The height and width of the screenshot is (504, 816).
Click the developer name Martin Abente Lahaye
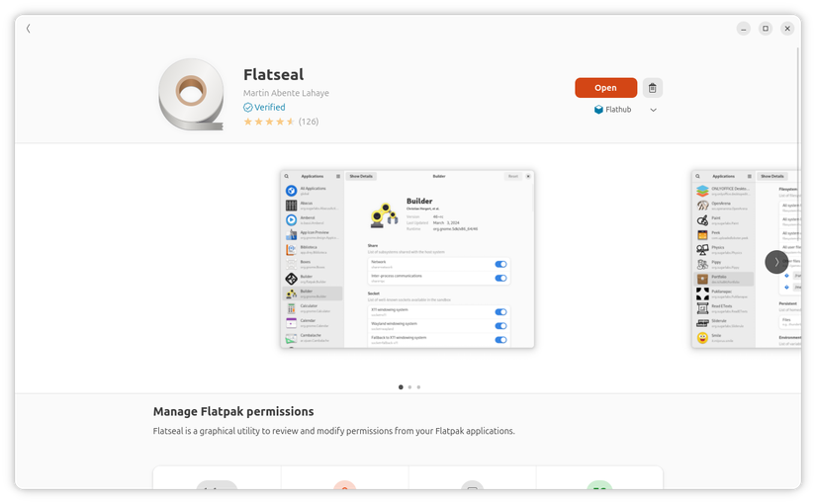click(286, 93)
